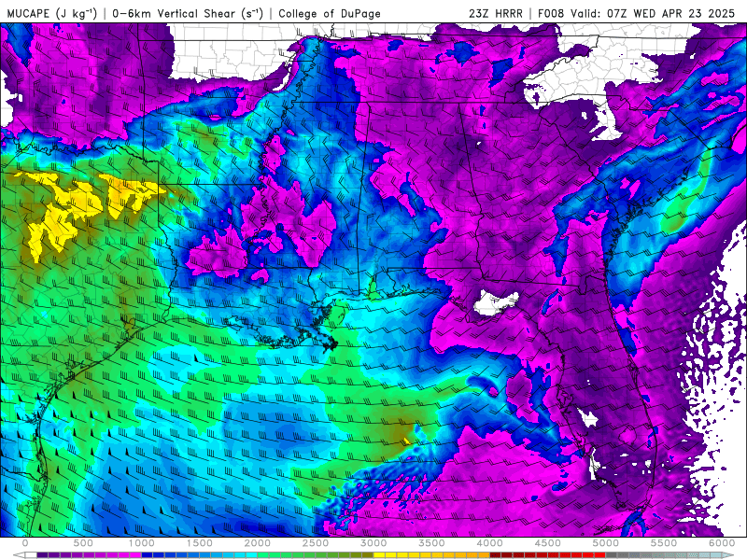Click the 5000 label on the color scale

(x=606, y=543)
